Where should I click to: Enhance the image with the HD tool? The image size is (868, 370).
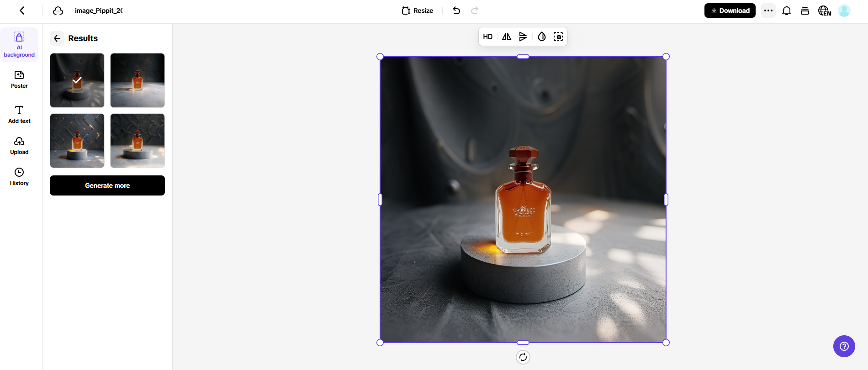pyautogui.click(x=488, y=37)
